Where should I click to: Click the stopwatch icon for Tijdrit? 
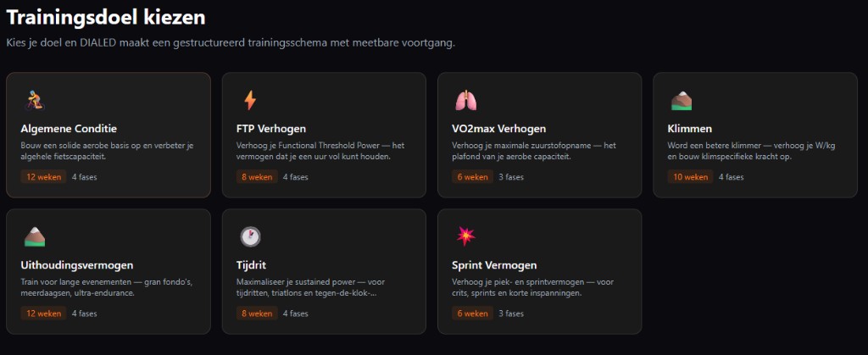pos(250,236)
